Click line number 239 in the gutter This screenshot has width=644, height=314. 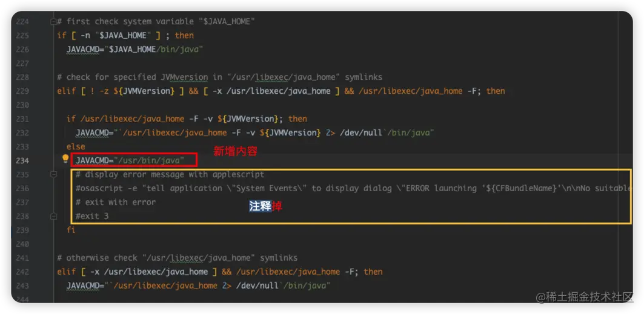(22, 230)
